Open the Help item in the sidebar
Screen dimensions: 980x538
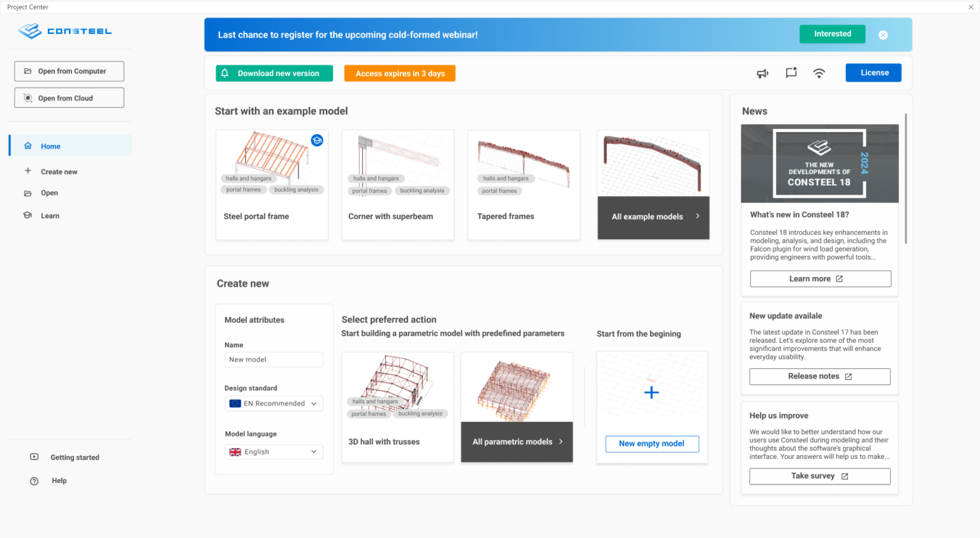pyautogui.click(x=59, y=481)
